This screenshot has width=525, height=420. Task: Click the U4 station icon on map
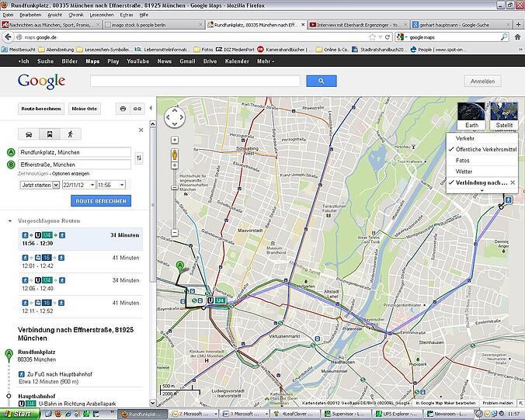pos(217,300)
